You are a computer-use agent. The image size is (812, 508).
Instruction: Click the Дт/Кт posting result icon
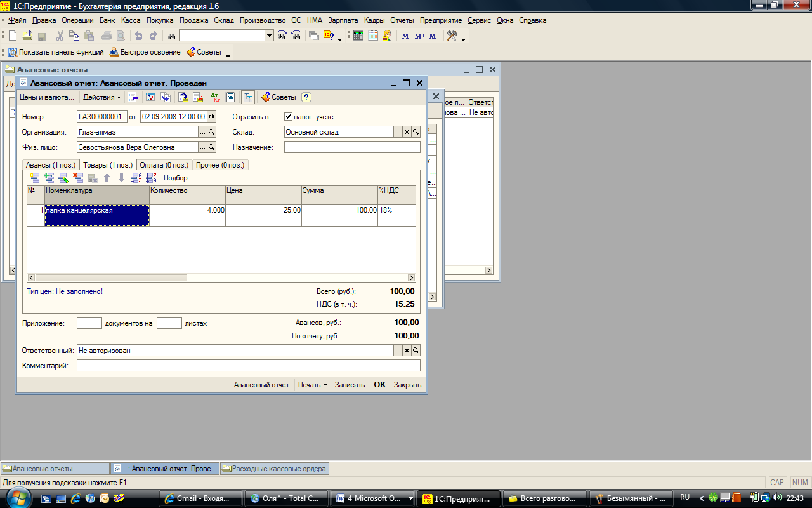tap(216, 97)
